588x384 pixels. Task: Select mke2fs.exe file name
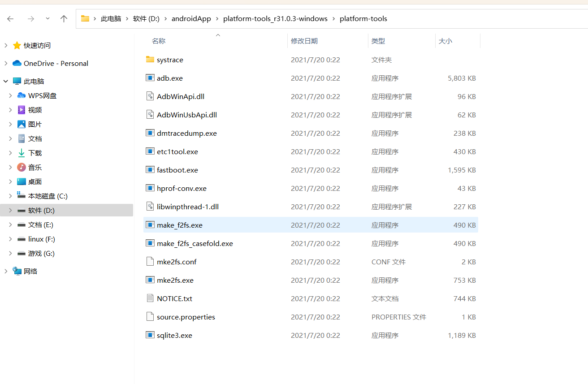coord(175,280)
